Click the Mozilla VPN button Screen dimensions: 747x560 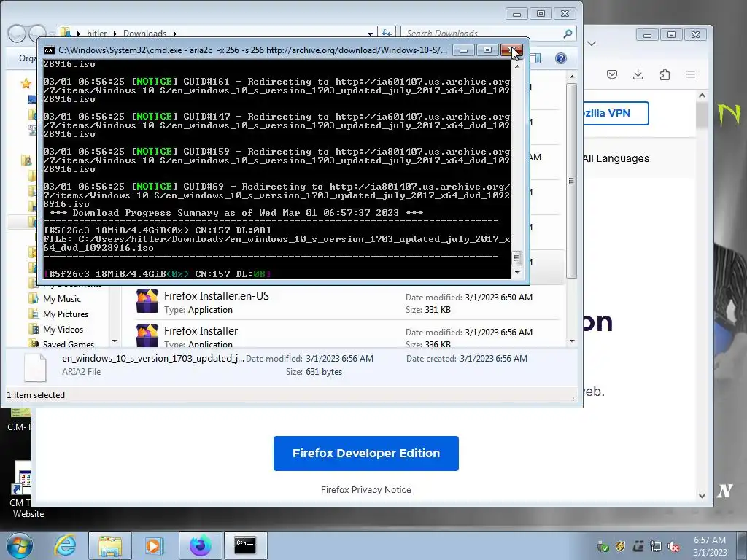point(616,113)
